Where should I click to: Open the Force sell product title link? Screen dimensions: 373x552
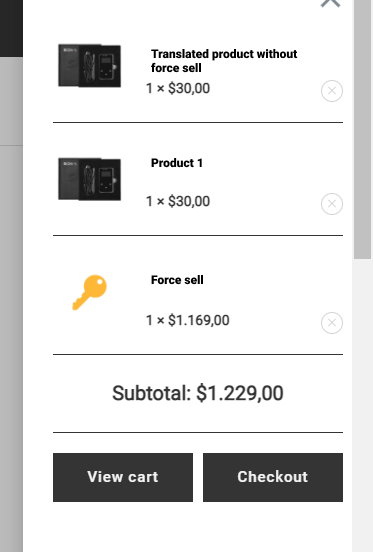tap(177, 280)
